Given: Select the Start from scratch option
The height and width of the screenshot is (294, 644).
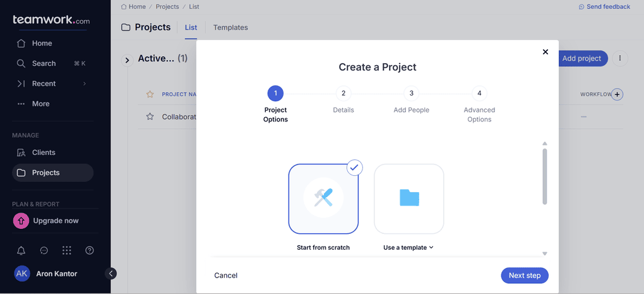Looking at the screenshot, I should pyautogui.click(x=323, y=199).
